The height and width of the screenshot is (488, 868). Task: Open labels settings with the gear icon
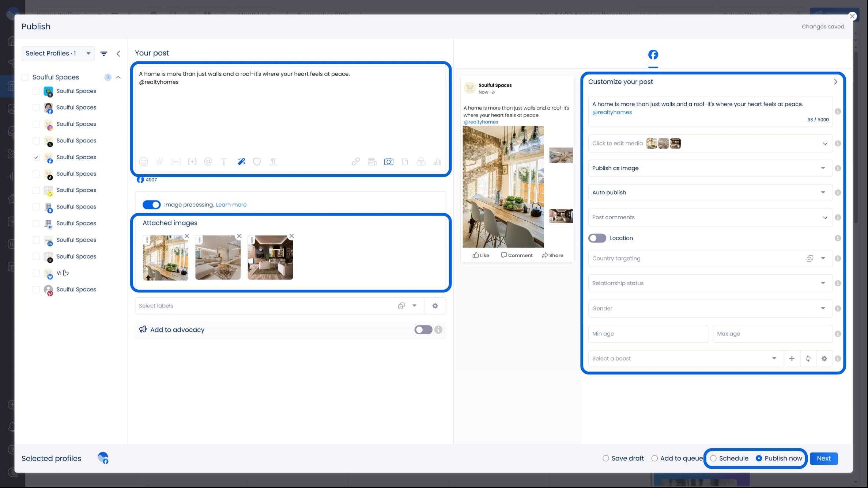click(x=435, y=306)
